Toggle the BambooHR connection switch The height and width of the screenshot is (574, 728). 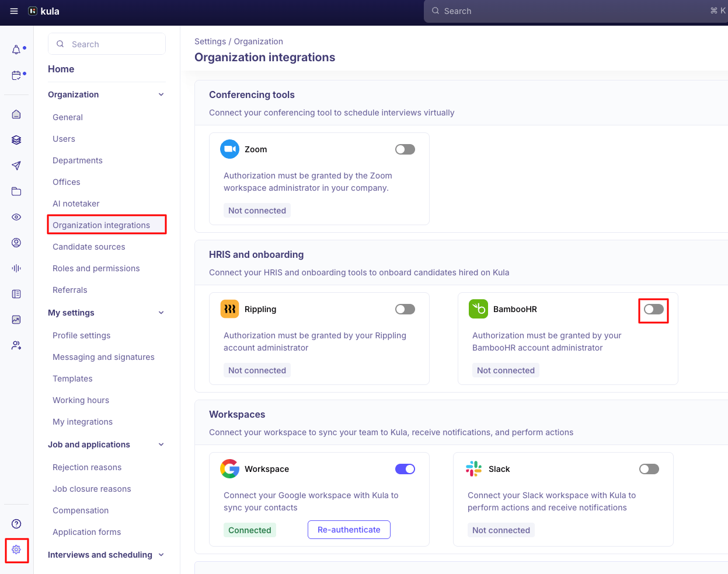tap(653, 310)
